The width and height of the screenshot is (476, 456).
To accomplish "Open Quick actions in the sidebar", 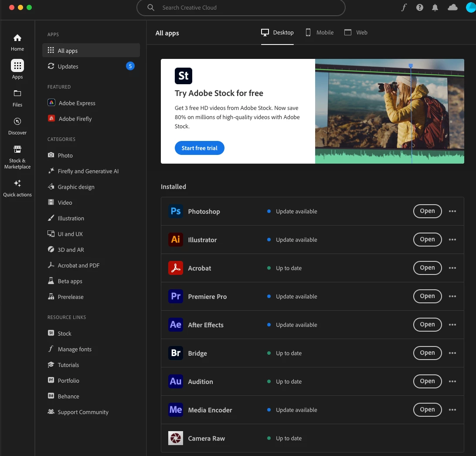I will pos(17,189).
